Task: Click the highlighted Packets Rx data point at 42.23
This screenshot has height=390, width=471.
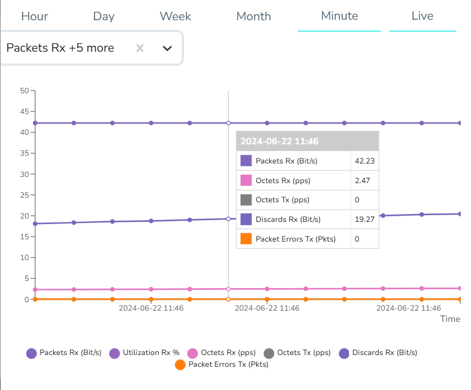Action: coord(228,123)
